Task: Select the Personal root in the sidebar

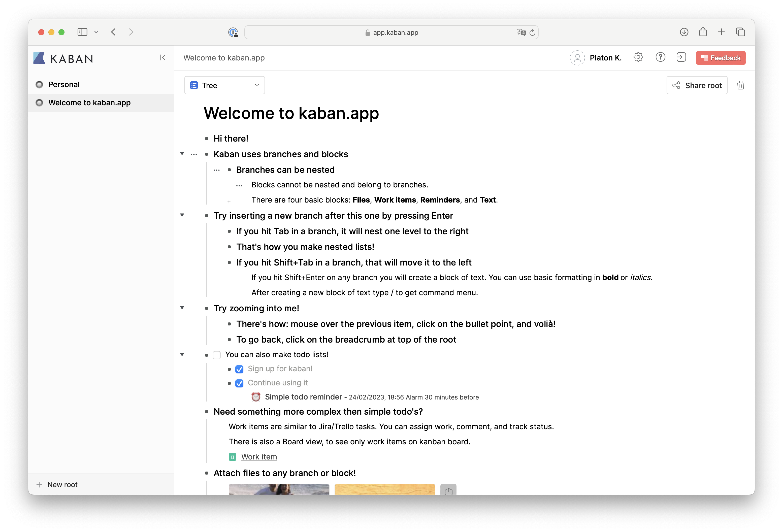Action: click(101, 85)
